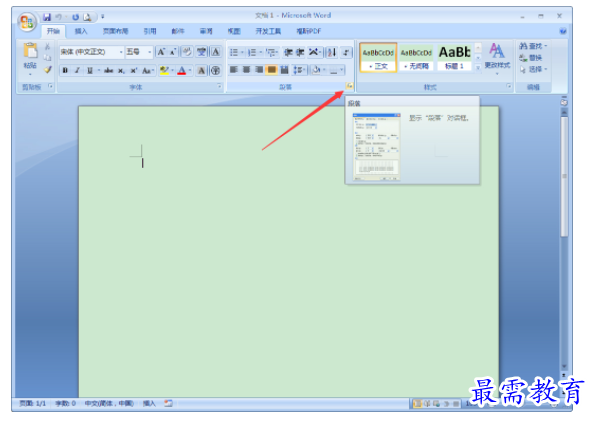Click Increase Indent icon

(300, 52)
